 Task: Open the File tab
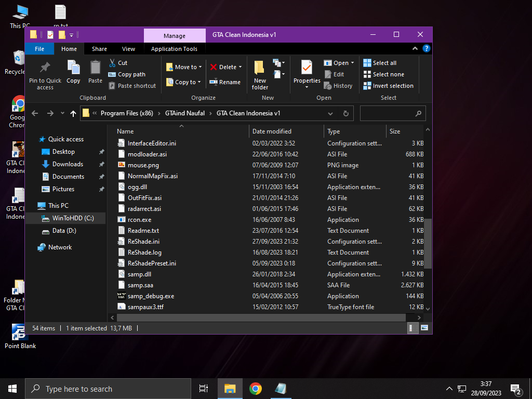(39, 49)
